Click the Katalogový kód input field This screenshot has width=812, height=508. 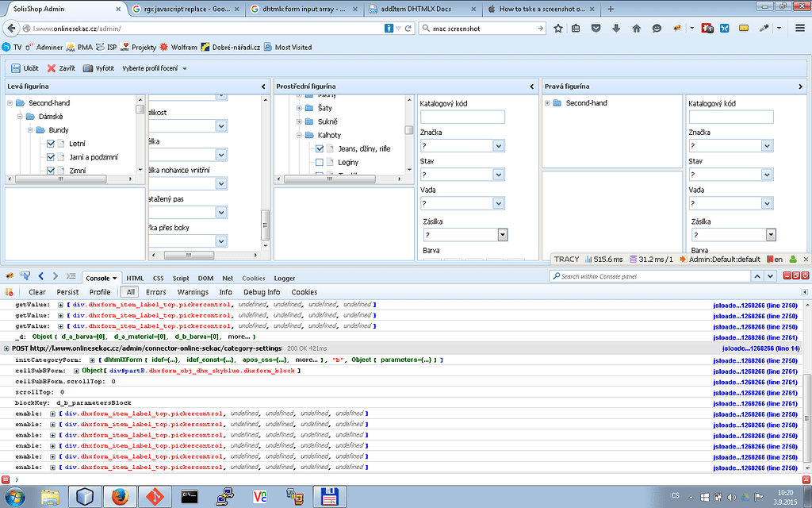462,117
